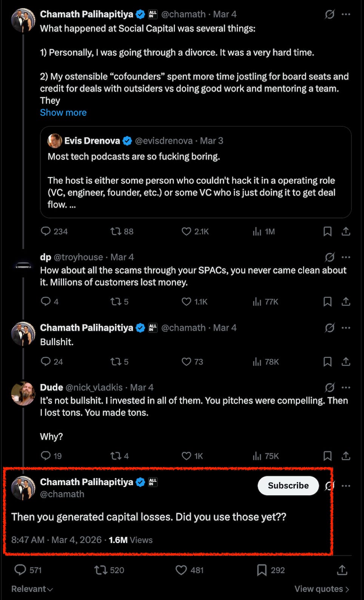Screen dimensions: 364x600
Task: Click the Subscribe button for Chamath
Action: tap(288, 486)
